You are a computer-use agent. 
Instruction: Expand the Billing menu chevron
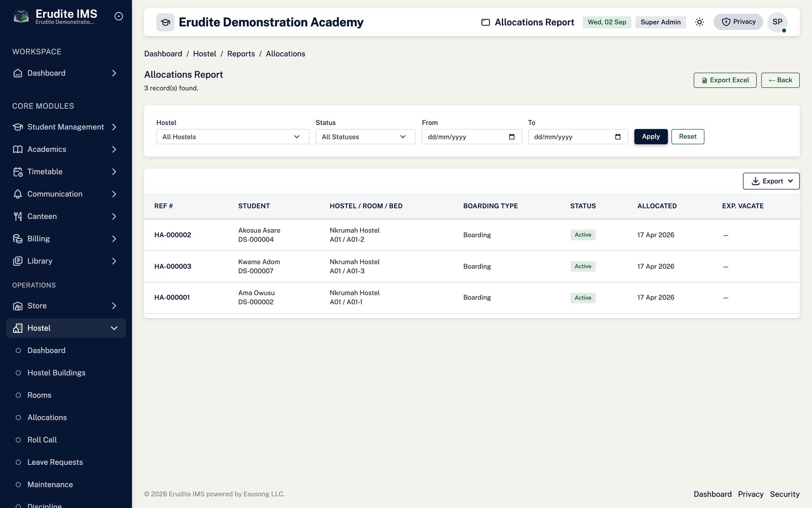click(114, 239)
